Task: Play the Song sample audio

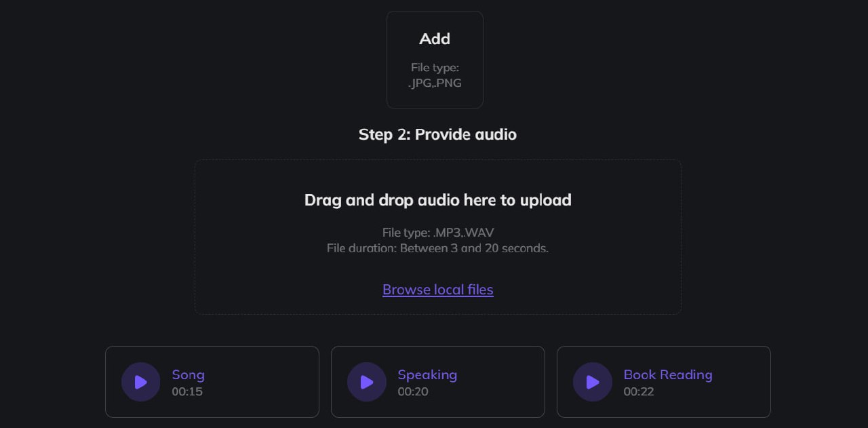Action: coord(140,382)
